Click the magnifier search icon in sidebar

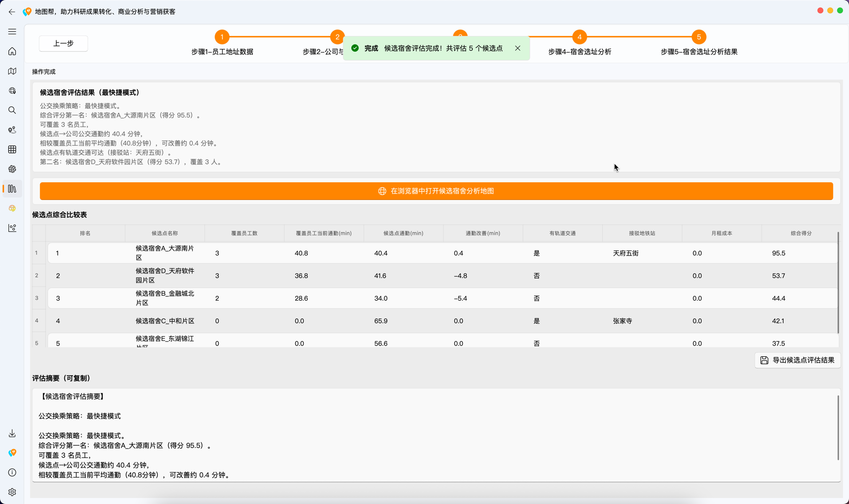point(12,111)
